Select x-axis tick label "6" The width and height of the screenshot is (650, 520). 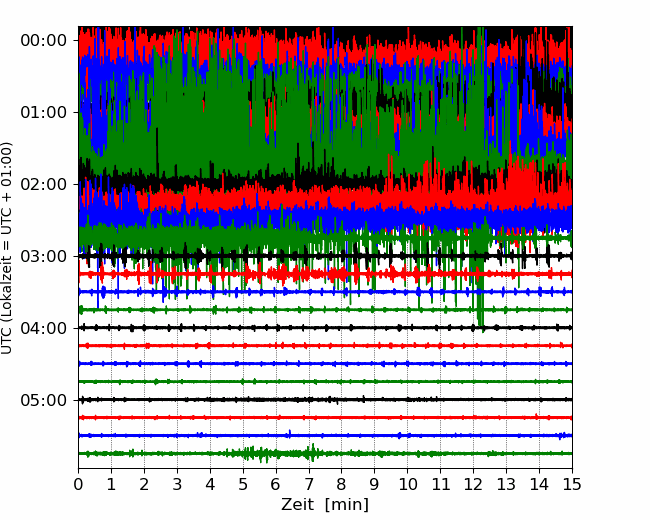276,484
